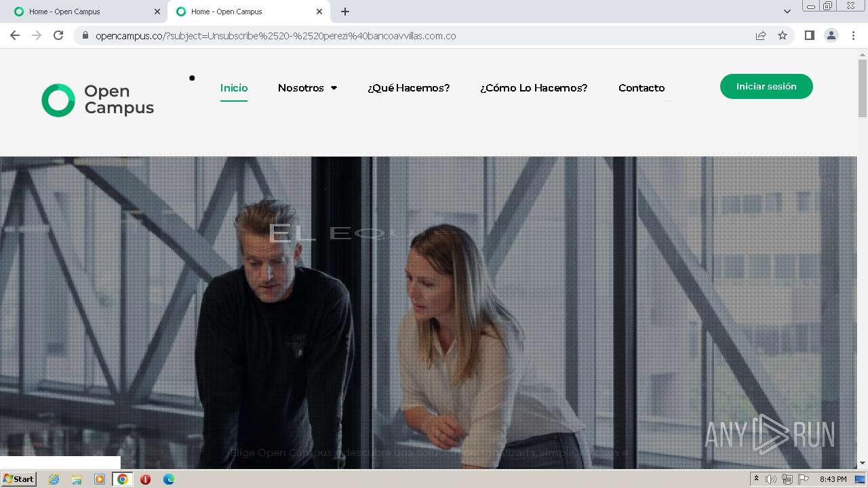The width and height of the screenshot is (868, 488).
Task: Bookmark this page with star icon
Action: pos(783,35)
